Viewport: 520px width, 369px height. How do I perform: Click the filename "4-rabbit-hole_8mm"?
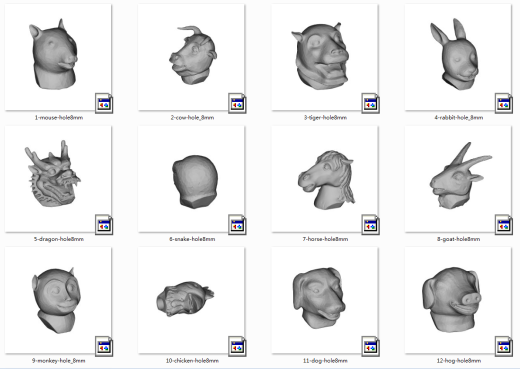tap(459, 117)
